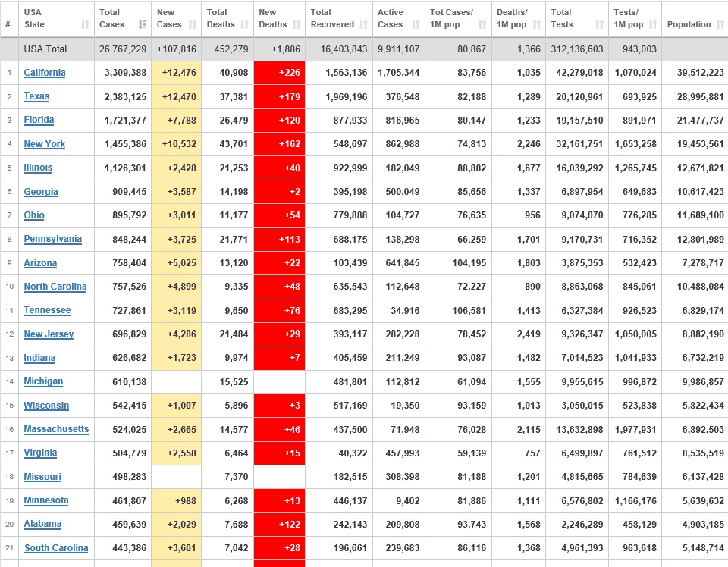Click sort icon next to Total Recovered

[x=364, y=25]
